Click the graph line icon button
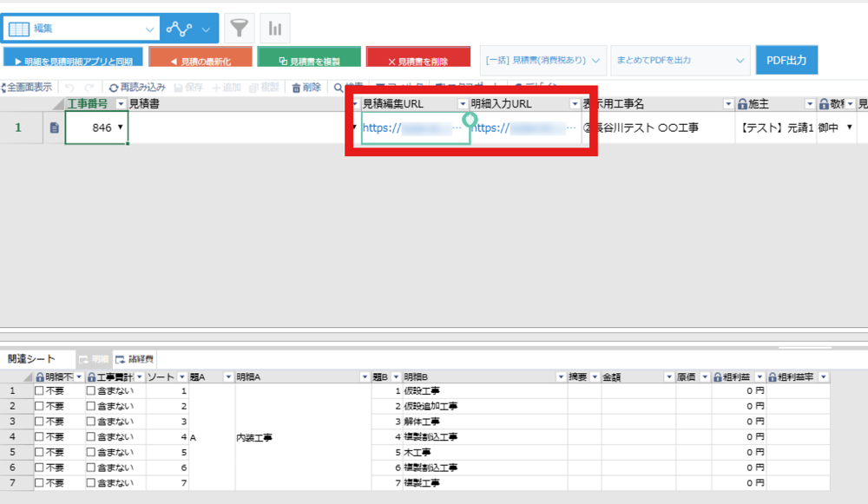The width and height of the screenshot is (868, 504). pyautogui.click(x=179, y=29)
